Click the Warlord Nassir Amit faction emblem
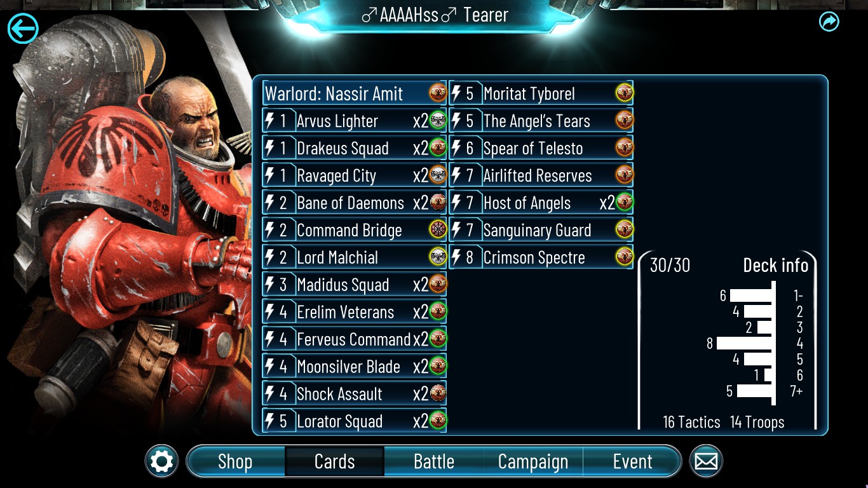 tap(438, 93)
